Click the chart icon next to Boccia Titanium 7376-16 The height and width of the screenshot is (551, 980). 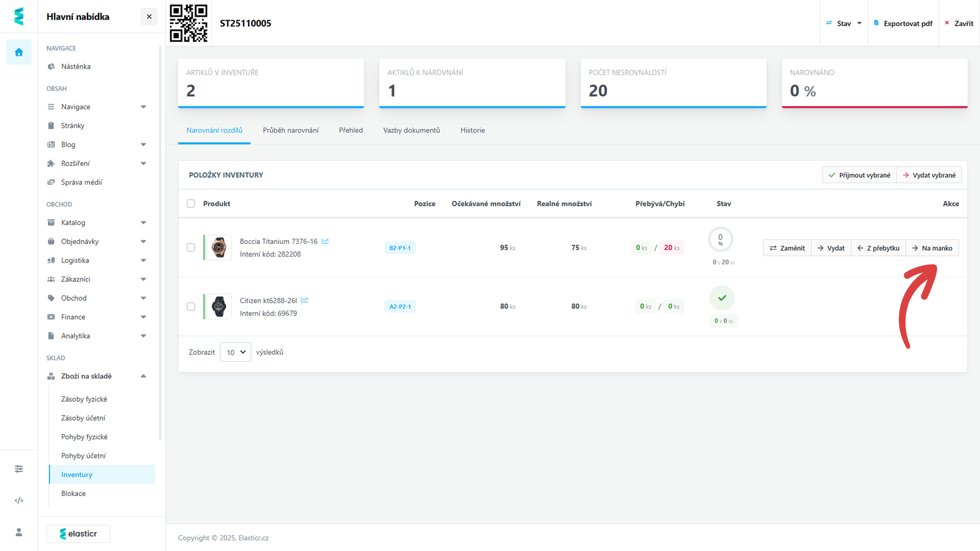coord(325,241)
